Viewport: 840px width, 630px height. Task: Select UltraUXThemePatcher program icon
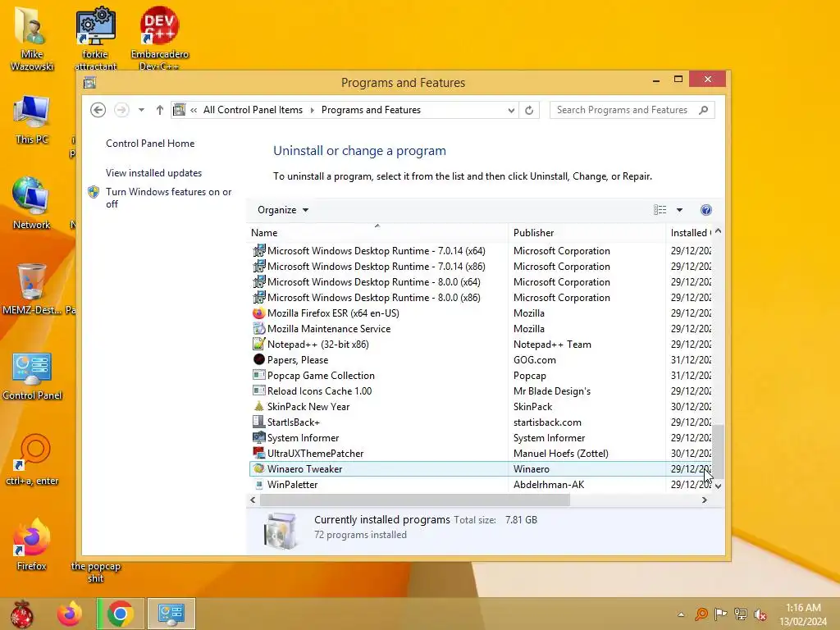pos(258,453)
